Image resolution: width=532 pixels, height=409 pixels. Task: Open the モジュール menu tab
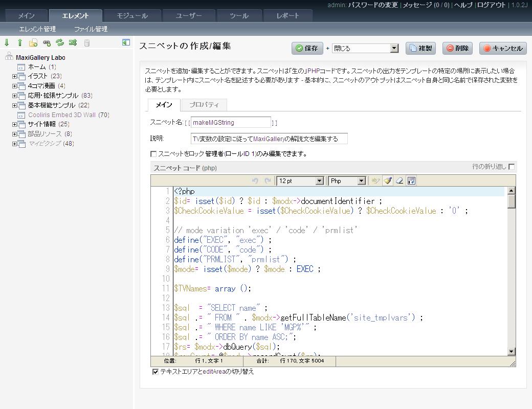(x=132, y=16)
